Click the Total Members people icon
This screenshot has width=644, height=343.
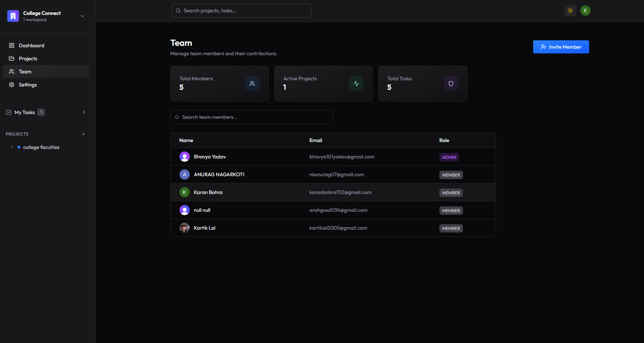pyautogui.click(x=252, y=84)
